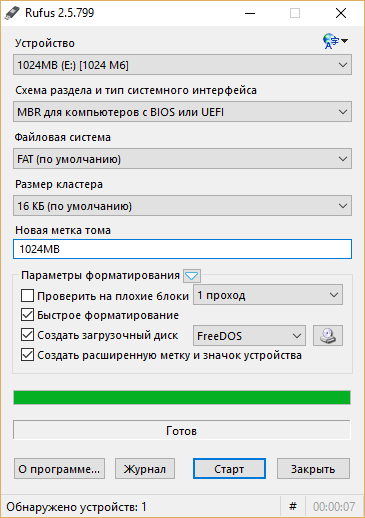
Task: Click the Старт button
Action: click(x=229, y=469)
